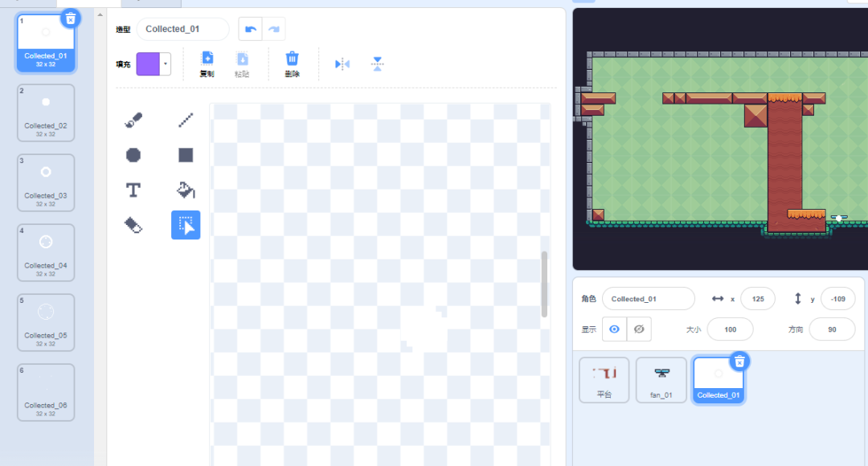Select the Line tool

pos(186,121)
